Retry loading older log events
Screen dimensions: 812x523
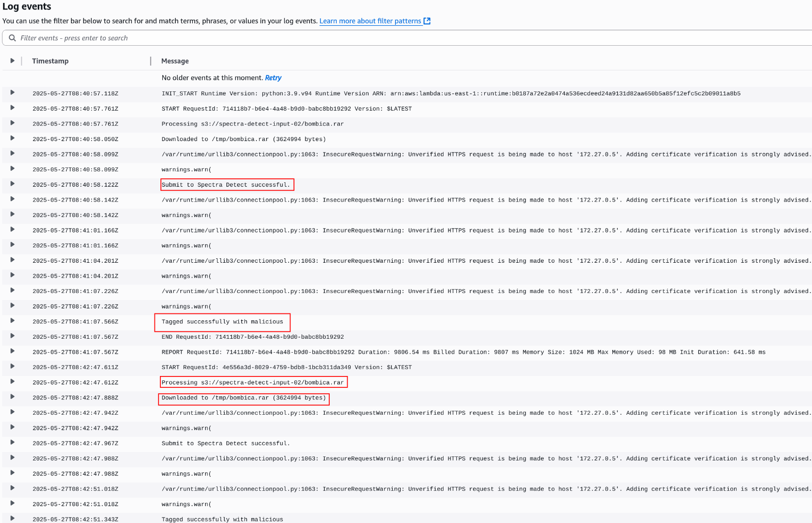tap(273, 78)
